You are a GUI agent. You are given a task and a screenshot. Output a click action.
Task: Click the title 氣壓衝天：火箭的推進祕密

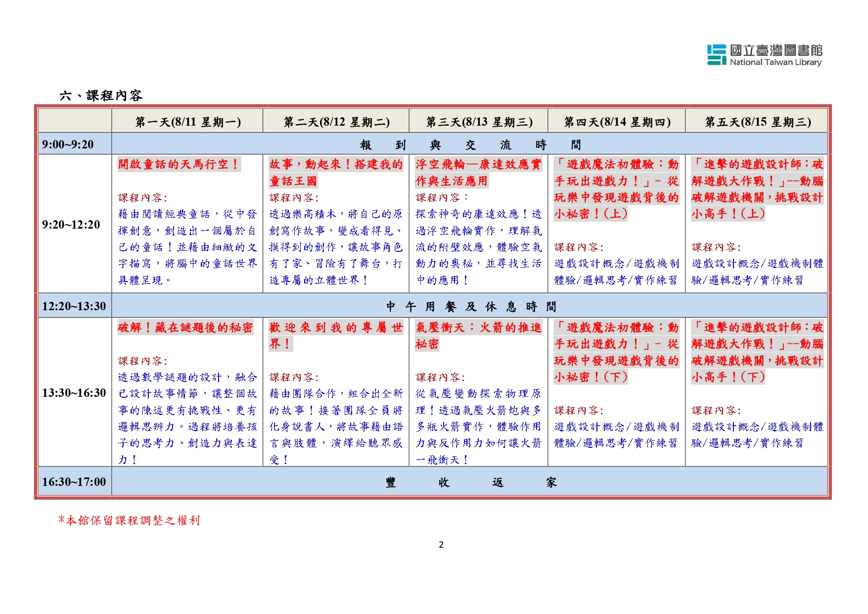coord(478,335)
